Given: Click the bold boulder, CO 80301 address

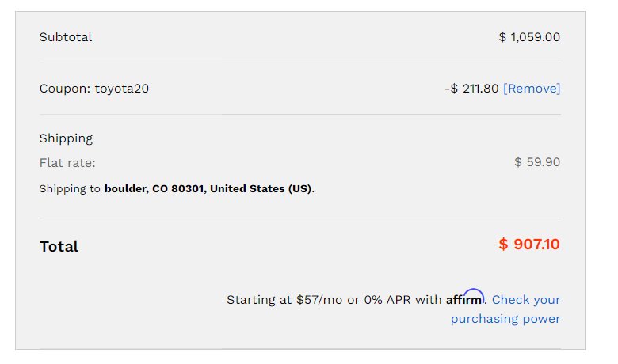Looking at the screenshot, I should click(x=154, y=189).
